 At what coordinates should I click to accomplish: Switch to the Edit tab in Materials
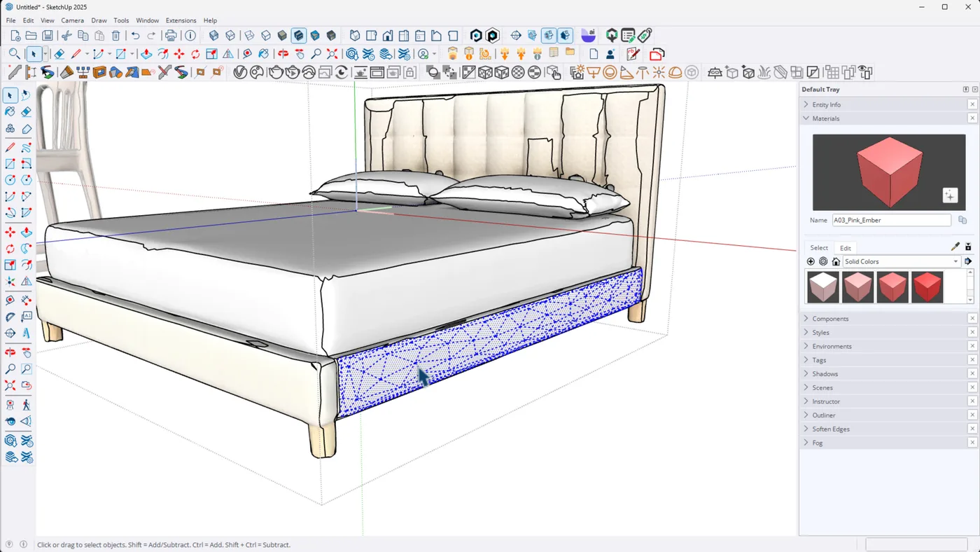846,248
